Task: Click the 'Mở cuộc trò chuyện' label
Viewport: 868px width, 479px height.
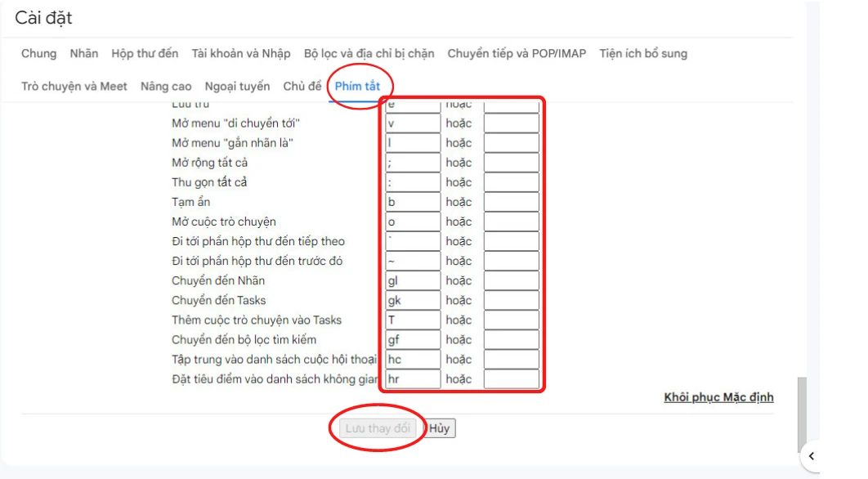Action: 224,222
